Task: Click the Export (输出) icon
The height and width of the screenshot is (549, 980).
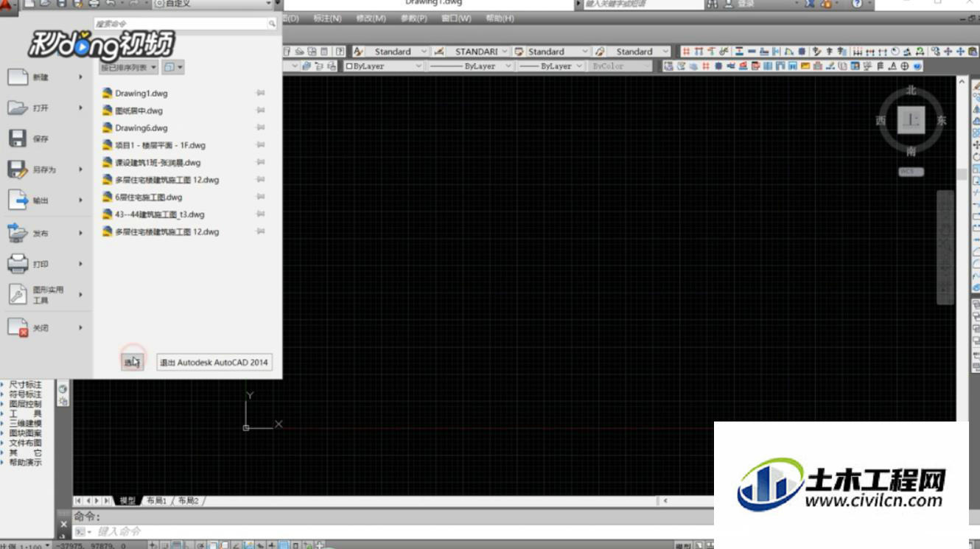Action: tap(18, 200)
